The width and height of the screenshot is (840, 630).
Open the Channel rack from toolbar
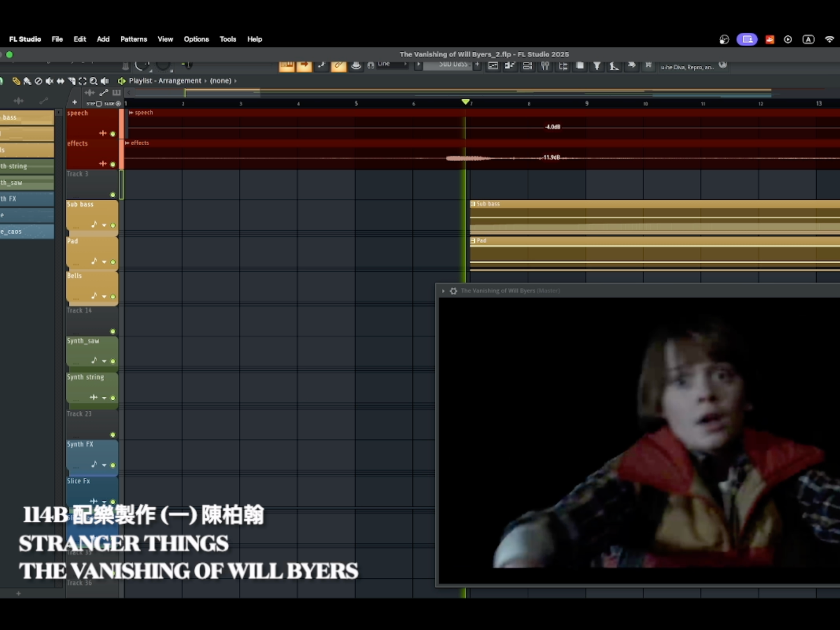click(x=527, y=66)
